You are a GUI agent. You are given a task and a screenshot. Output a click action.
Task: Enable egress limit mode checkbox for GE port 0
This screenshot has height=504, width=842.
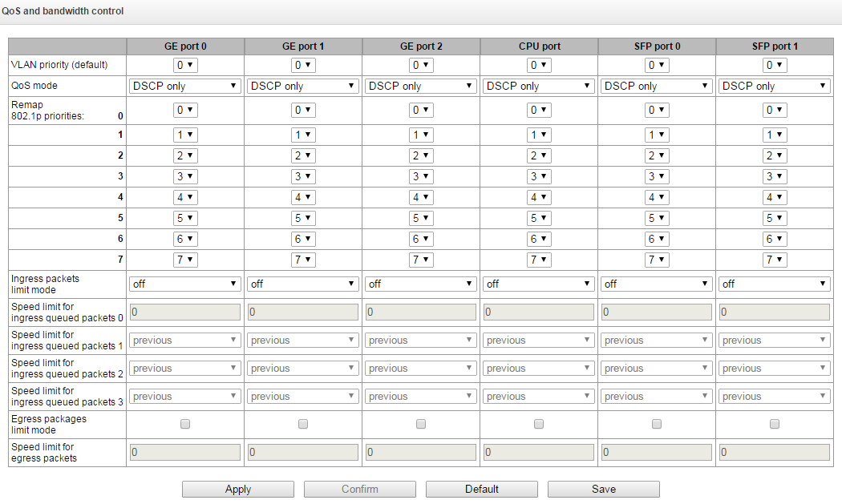(185, 424)
